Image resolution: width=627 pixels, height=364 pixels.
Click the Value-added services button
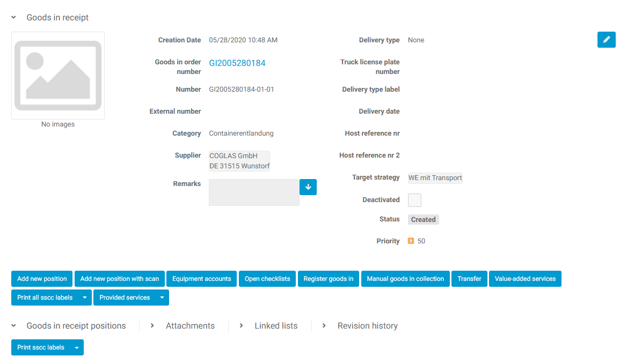[x=524, y=279]
